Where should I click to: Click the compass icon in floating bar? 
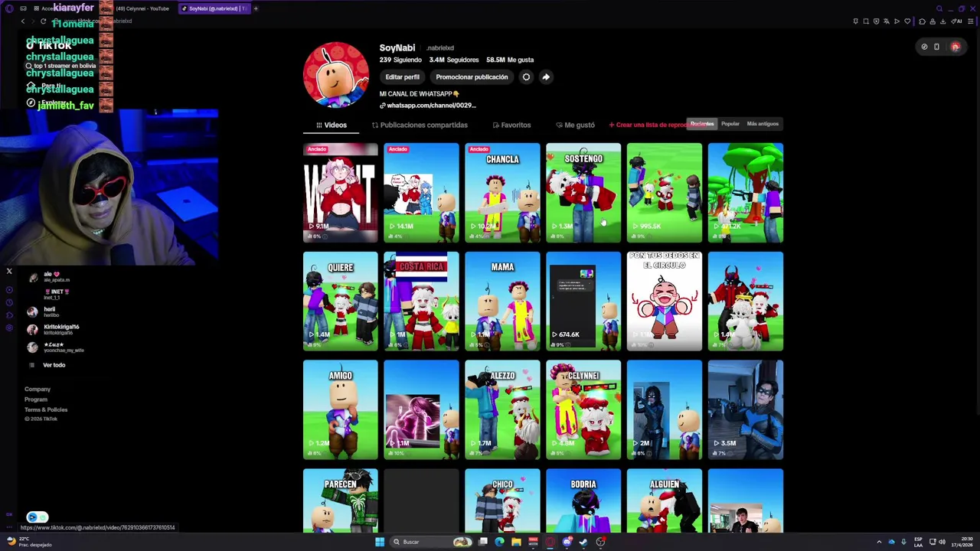924,47
